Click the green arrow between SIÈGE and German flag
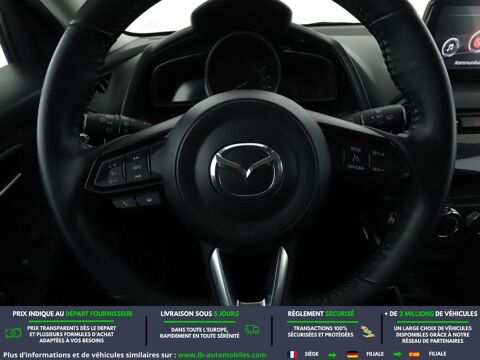480x360 pixels. point(332,355)
